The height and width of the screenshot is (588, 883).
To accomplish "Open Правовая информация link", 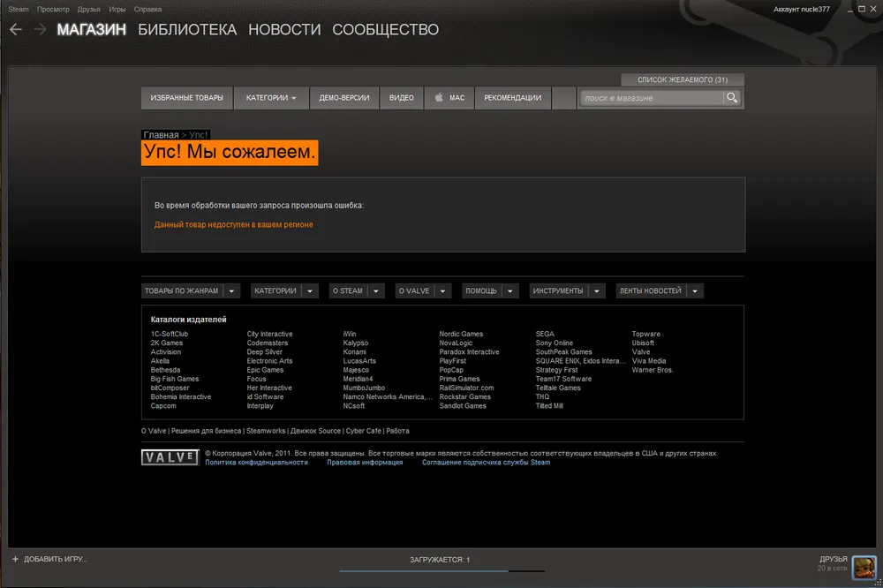I will pyautogui.click(x=365, y=463).
